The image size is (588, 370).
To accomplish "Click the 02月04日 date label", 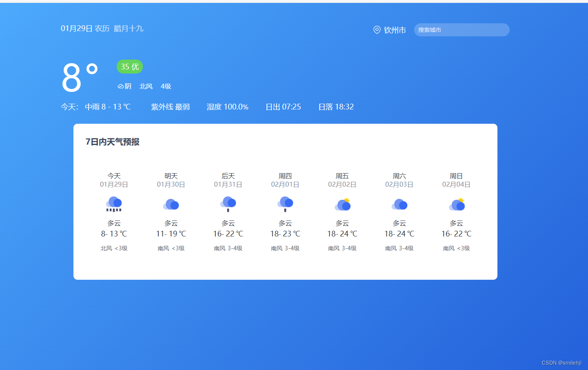I will pyautogui.click(x=457, y=185).
